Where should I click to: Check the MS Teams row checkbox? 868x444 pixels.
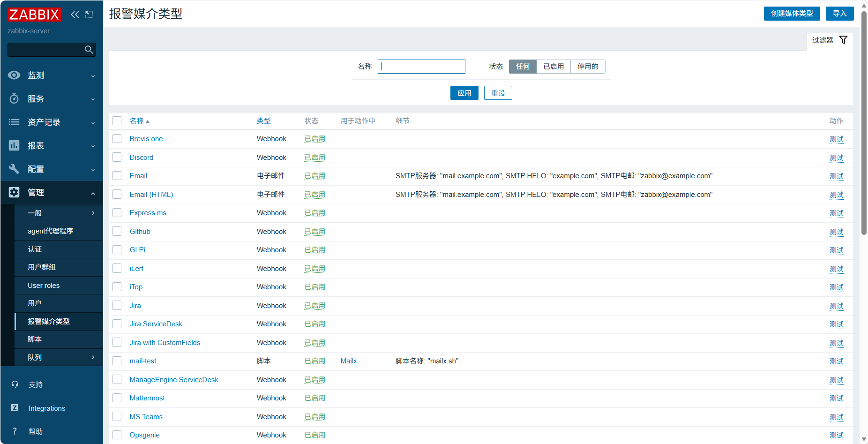point(117,416)
